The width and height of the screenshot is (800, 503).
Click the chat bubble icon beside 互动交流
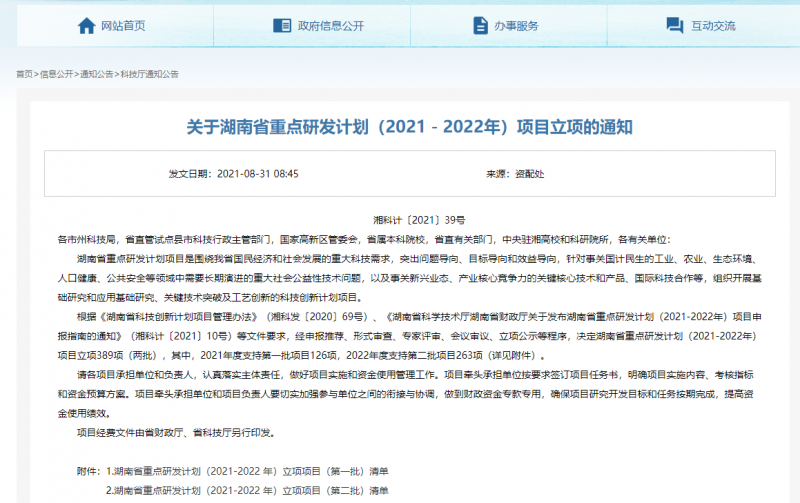click(x=675, y=26)
